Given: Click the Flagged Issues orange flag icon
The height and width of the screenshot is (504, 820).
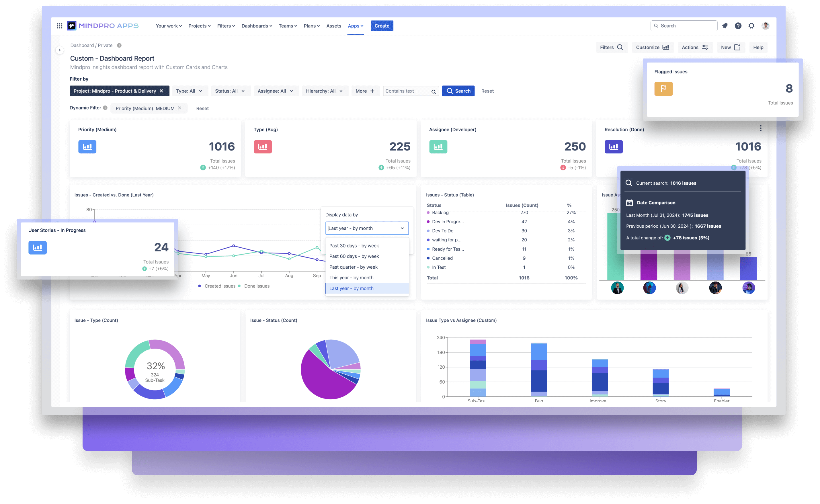Looking at the screenshot, I should [664, 89].
